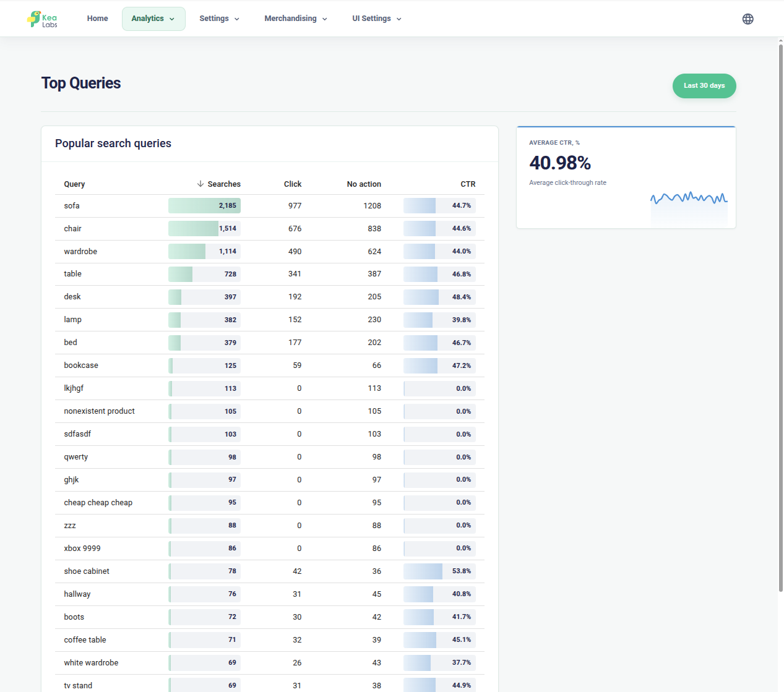Select the sofa query row
Screen dimensions: 784x692
[x=270, y=206]
